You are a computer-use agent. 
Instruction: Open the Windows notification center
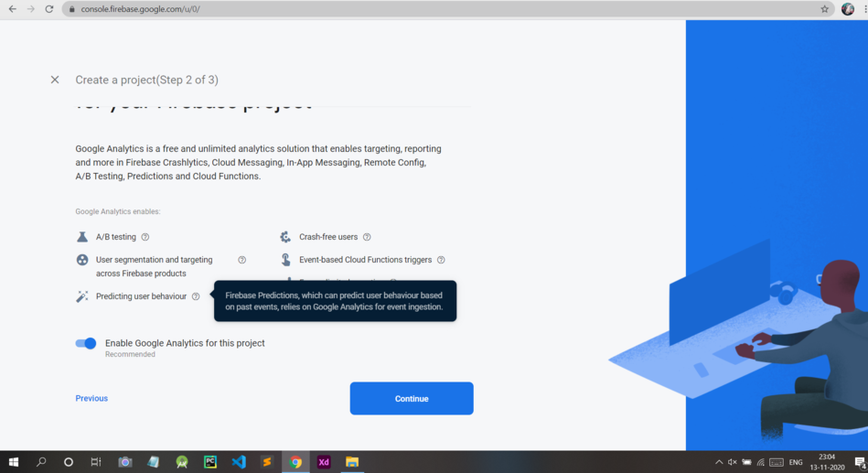tap(860, 462)
